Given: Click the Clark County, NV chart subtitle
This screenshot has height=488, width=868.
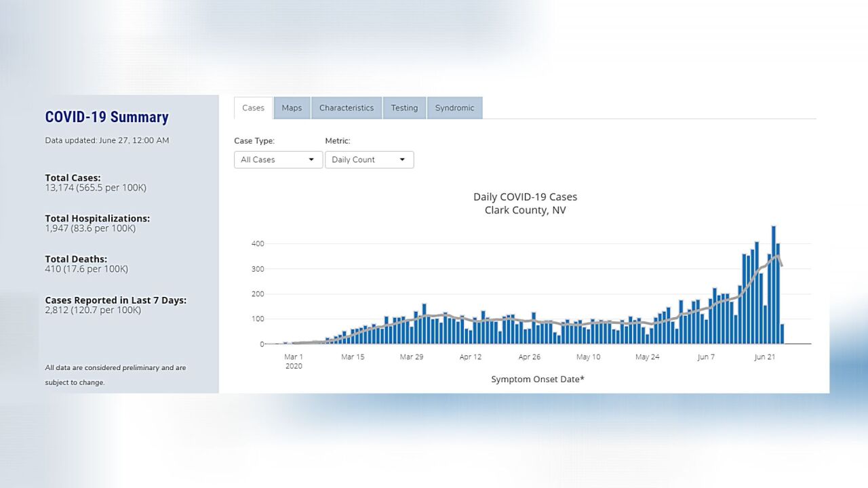Looking at the screenshot, I should 525,210.
